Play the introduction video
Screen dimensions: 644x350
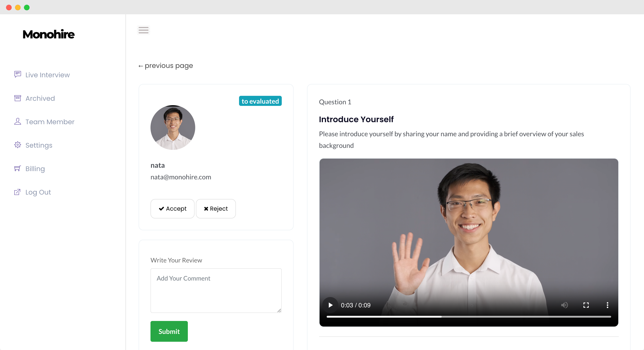[330, 305]
